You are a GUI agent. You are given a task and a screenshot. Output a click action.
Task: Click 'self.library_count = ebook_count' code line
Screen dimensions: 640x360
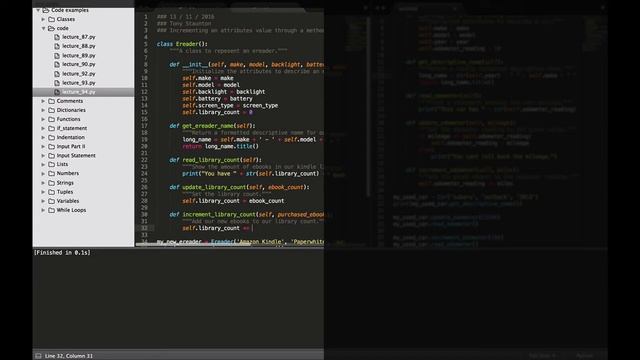pos(233,201)
